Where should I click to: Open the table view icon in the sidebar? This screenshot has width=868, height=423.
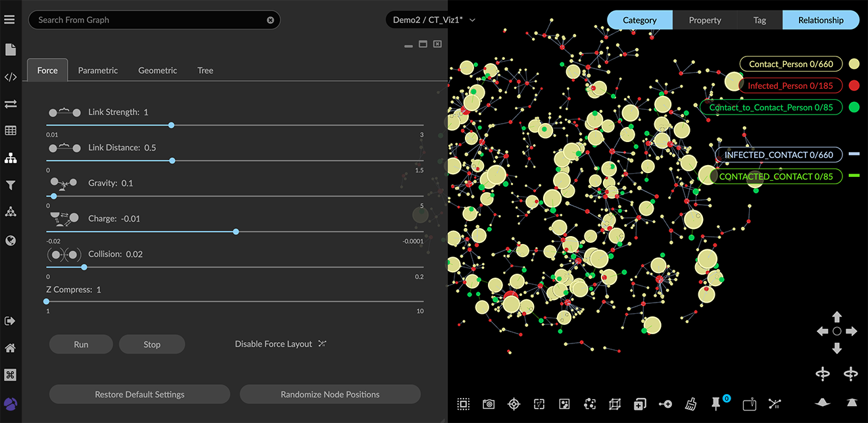(x=11, y=131)
